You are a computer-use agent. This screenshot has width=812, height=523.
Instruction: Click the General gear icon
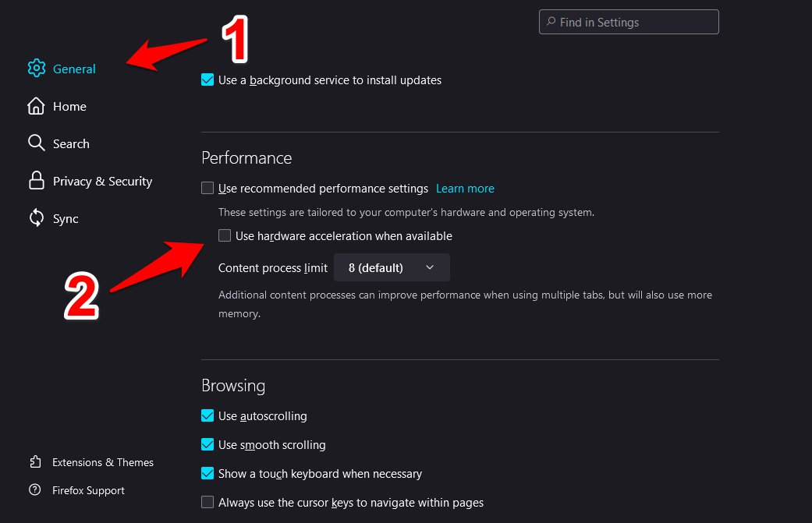(36, 69)
